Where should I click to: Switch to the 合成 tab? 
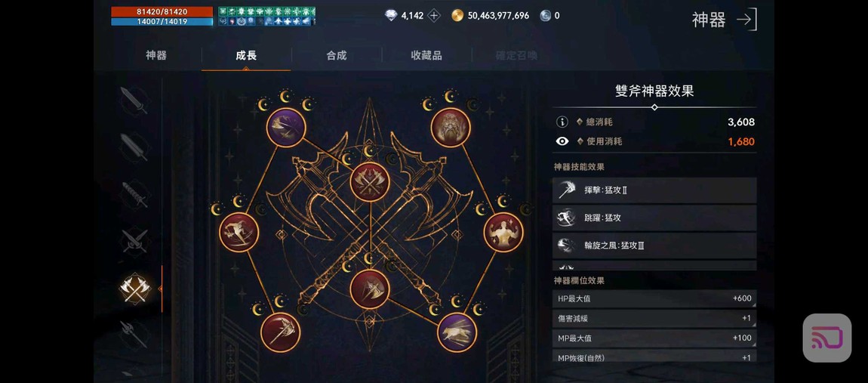[x=337, y=55]
